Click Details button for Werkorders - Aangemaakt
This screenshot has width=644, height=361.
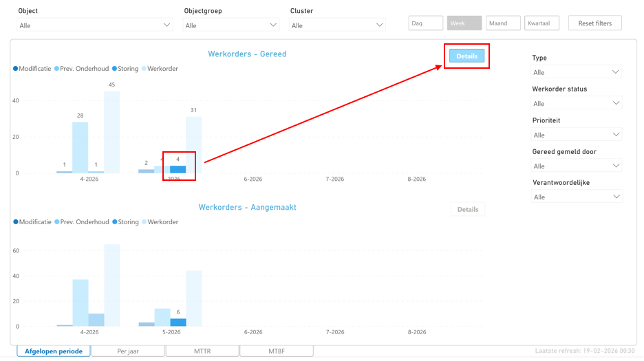(468, 210)
